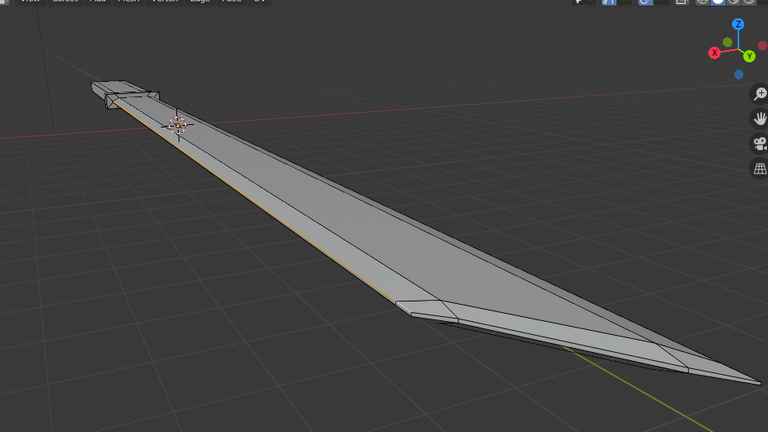Image resolution: width=768 pixels, height=432 pixels.
Task: Click the unlabeled blue negative Z gizmo dot
Action: click(738, 74)
